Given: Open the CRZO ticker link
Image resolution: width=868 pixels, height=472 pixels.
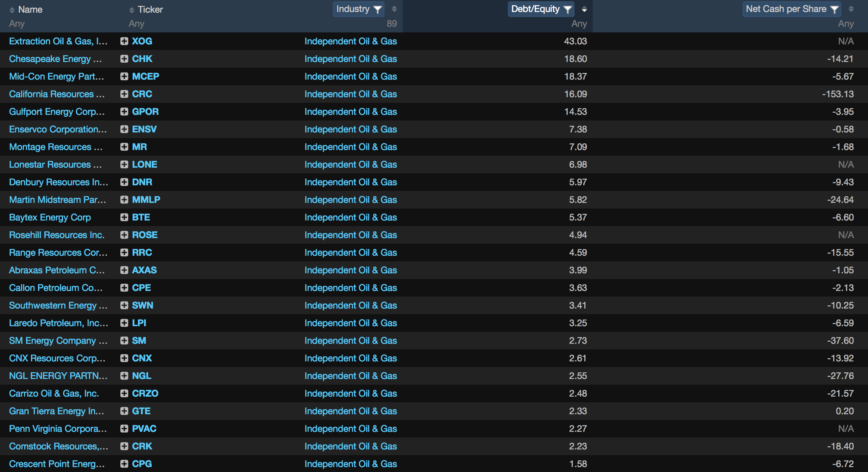Looking at the screenshot, I should click(145, 393).
